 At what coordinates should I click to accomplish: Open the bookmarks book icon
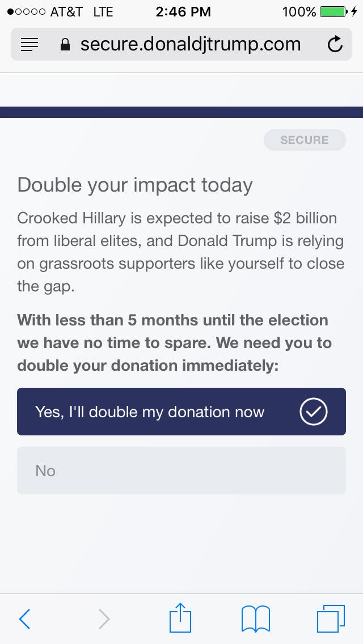255,618
